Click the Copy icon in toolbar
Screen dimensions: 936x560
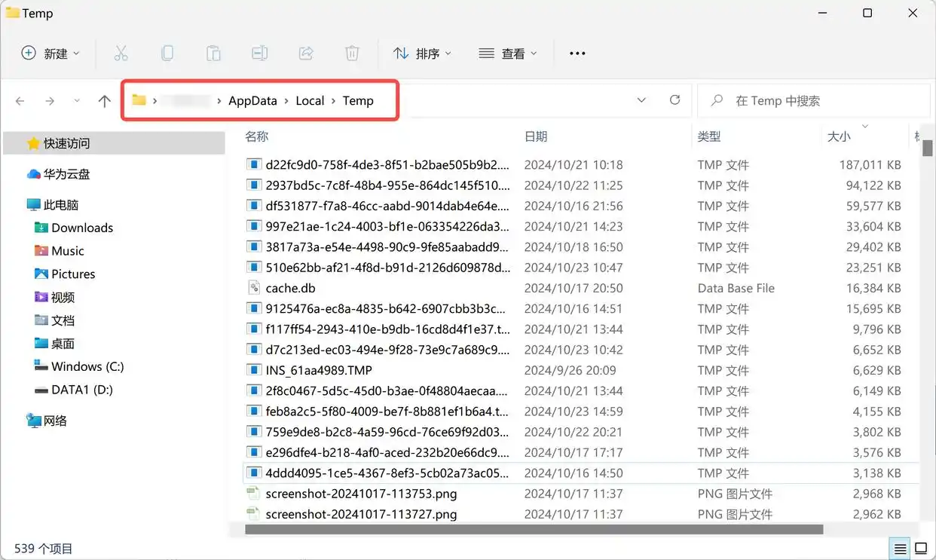coord(167,54)
